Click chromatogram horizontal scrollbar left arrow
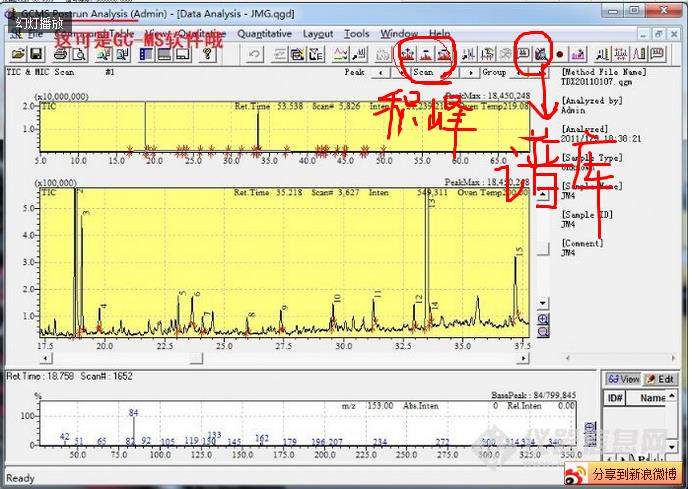692x489 pixels. (45, 358)
